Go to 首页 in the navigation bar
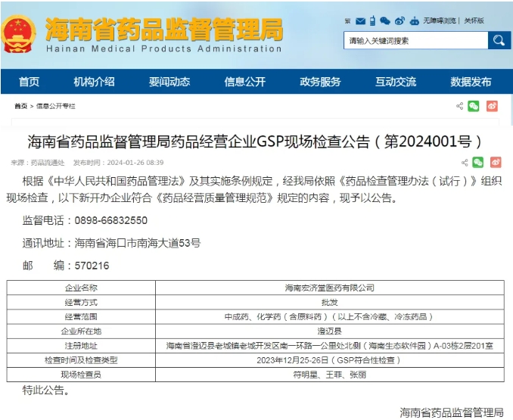513x420 pixels. click(x=29, y=82)
